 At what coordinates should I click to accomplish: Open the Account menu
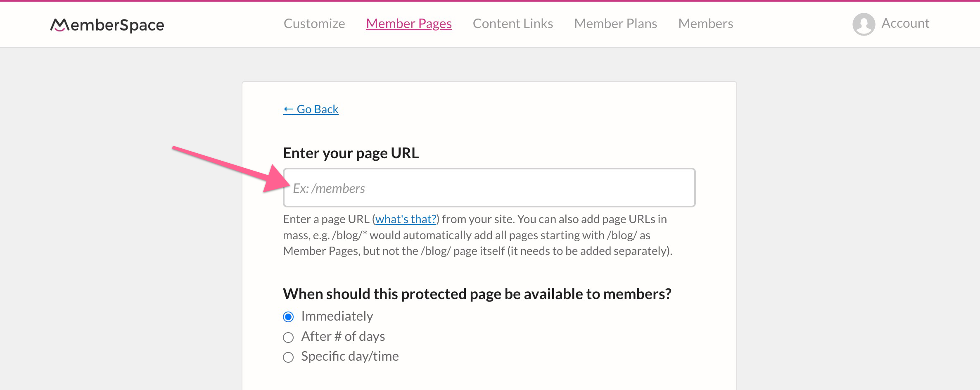(x=905, y=23)
